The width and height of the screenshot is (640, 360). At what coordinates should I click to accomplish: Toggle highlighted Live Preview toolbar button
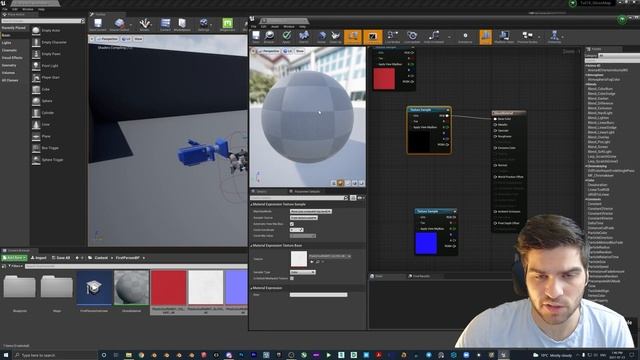point(373,37)
